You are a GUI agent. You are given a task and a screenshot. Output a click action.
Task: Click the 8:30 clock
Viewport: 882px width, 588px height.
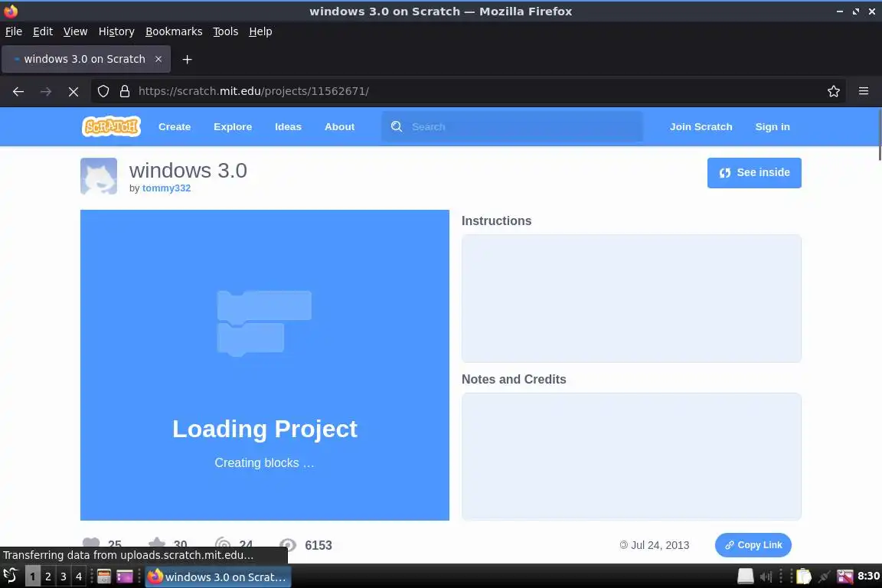tap(868, 576)
